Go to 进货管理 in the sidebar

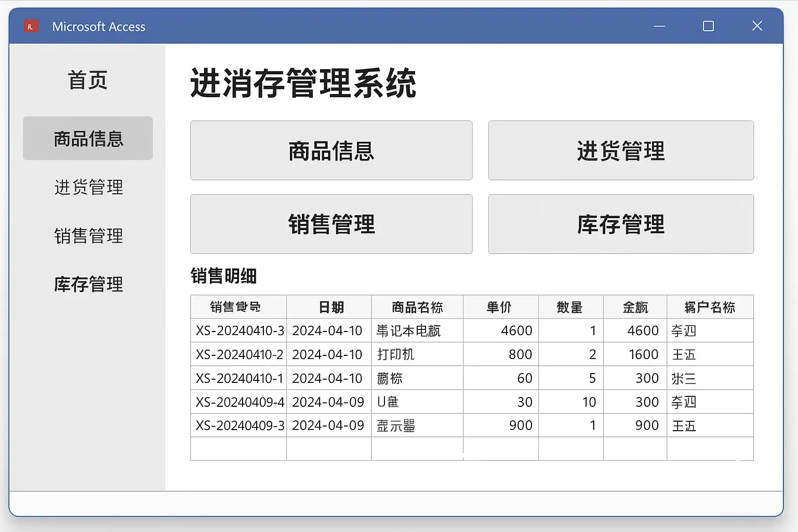[88, 187]
